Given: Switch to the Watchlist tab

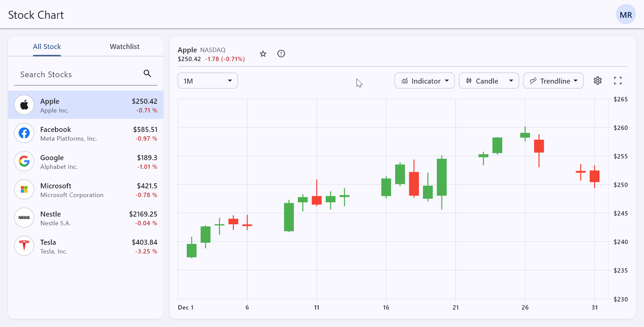Looking at the screenshot, I should click(x=124, y=46).
